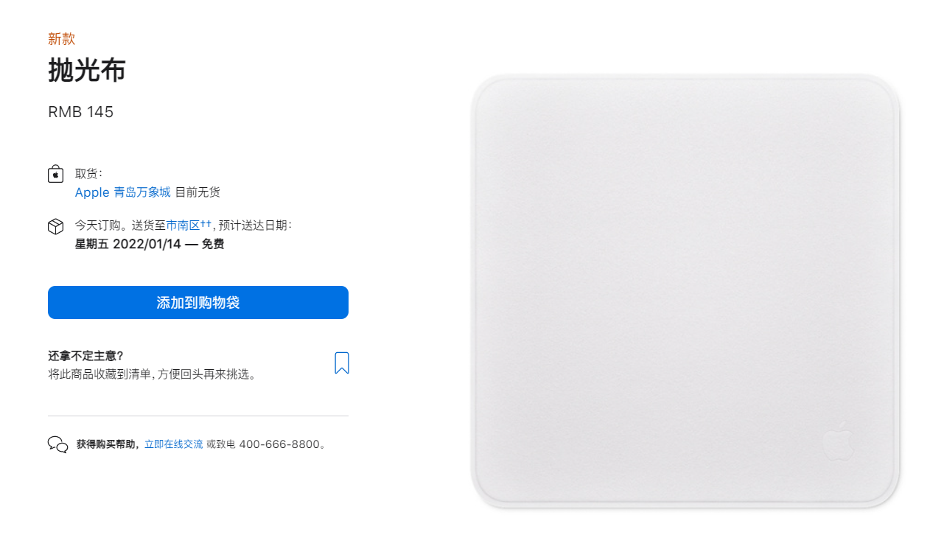944x560 pixels.
Task: Click the embossed Apple logo on the cloth
Action: tap(838, 441)
